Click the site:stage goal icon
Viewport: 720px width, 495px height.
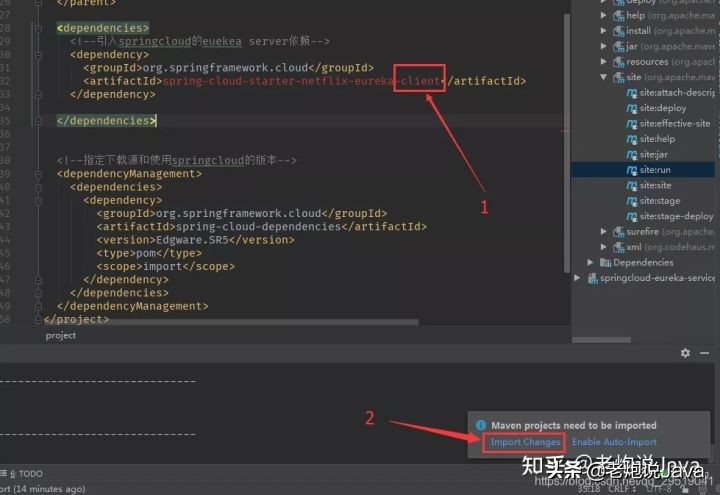click(x=632, y=201)
